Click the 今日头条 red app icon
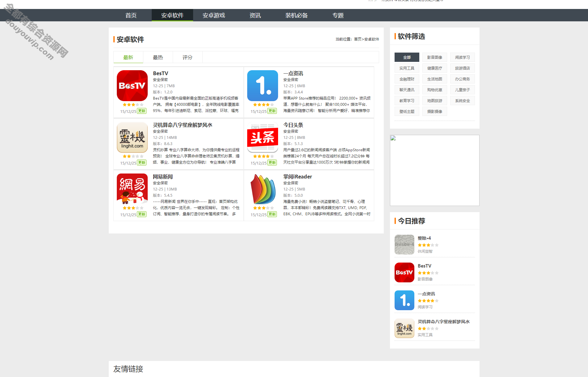Viewport: 588px width, 377px height. click(263, 137)
